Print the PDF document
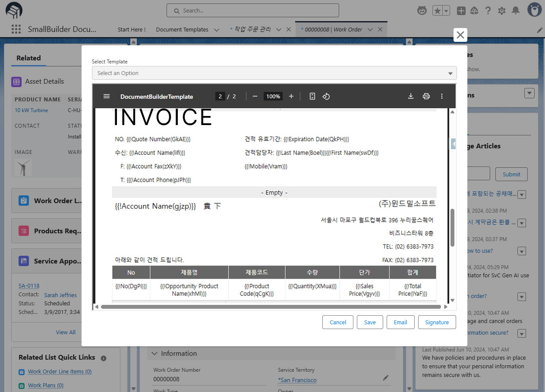The width and height of the screenshot is (545, 392). 426,96
